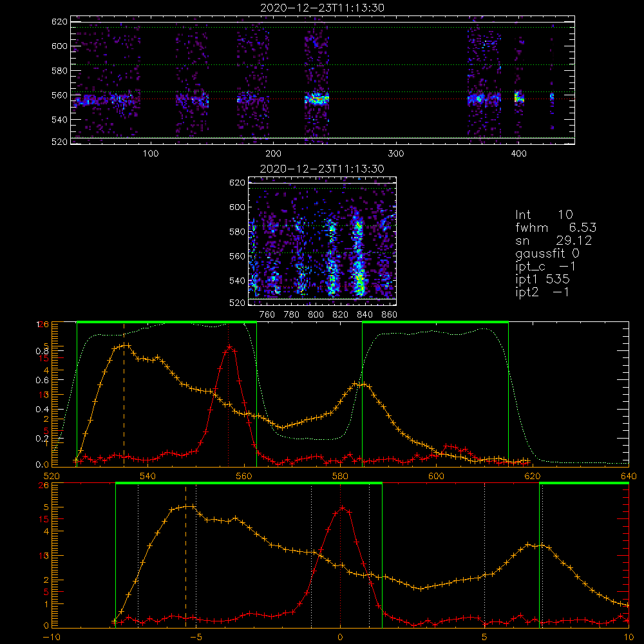
Task: Click y-axis label 600 in top spectrogram
Action: 59,46
